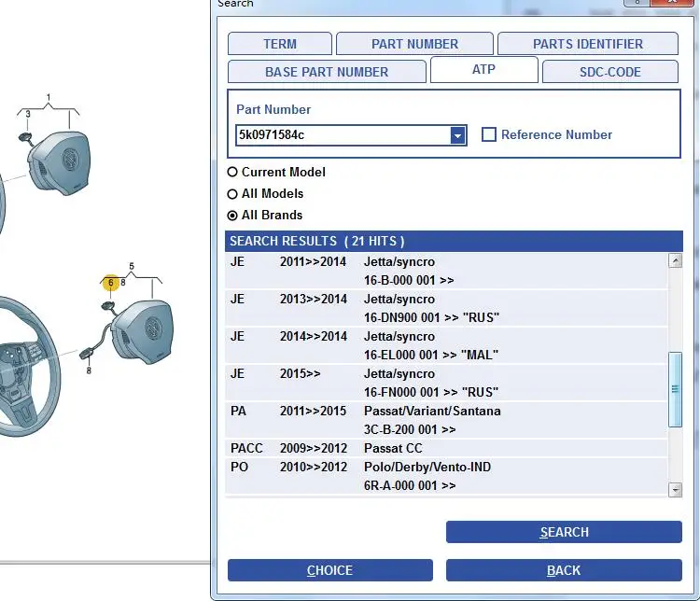Select the PO 2010>>2012 Polo/Derby/Vento-IND result
Image resolution: width=700 pixels, height=601 pixels.
click(446, 476)
